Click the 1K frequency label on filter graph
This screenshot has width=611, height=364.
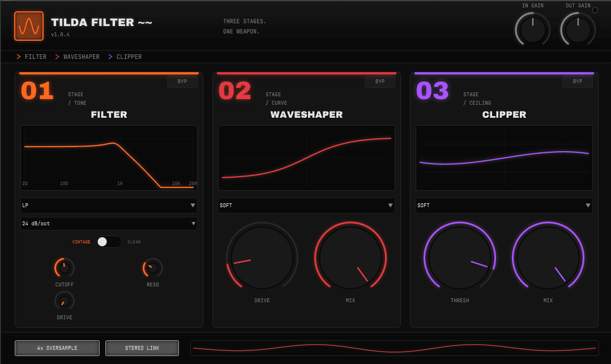tap(120, 183)
